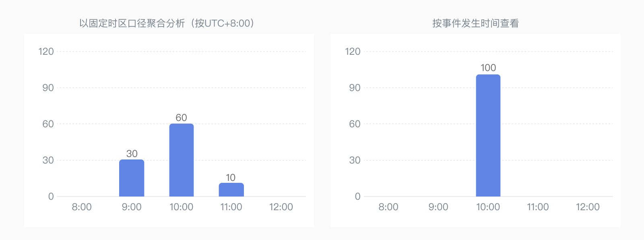Click the data label 10 above the 11:00 bar
The width and height of the screenshot is (644, 240).
click(x=231, y=178)
